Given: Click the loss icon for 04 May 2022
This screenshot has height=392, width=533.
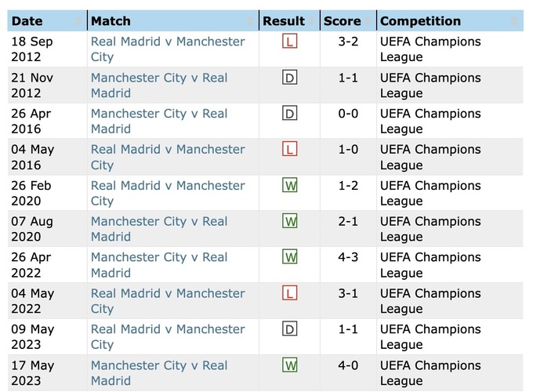Looking at the screenshot, I should click(x=290, y=293).
